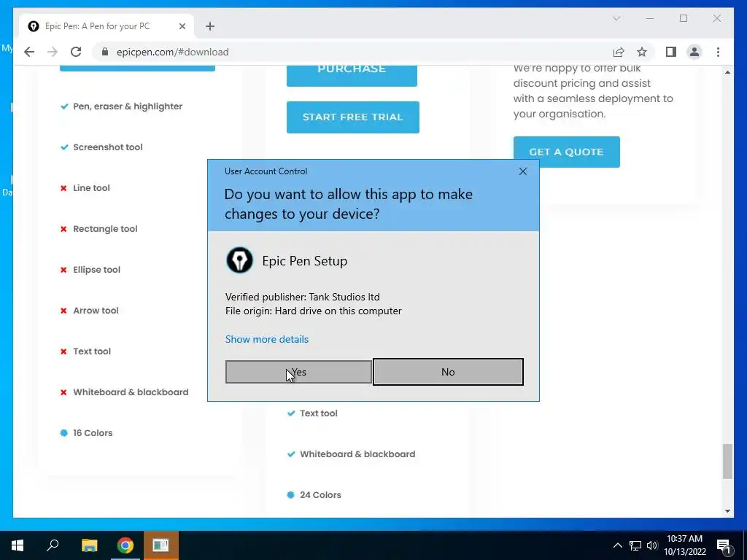This screenshot has height=560, width=747.
Task: Open Chrome profile avatar
Action: click(694, 52)
